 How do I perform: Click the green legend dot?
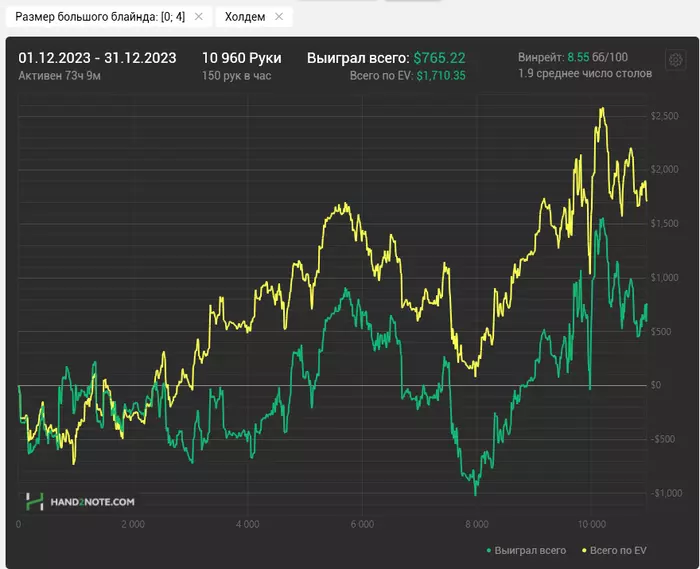click(x=489, y=551)
